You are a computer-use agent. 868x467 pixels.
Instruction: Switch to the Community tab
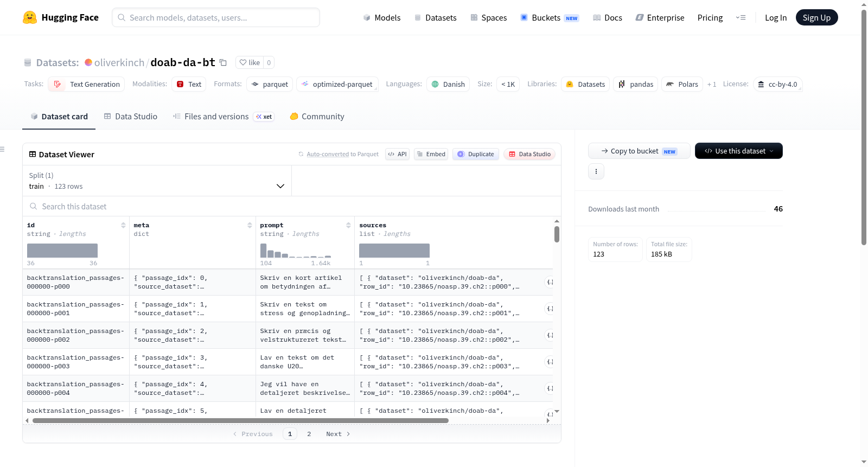point(317,116)
